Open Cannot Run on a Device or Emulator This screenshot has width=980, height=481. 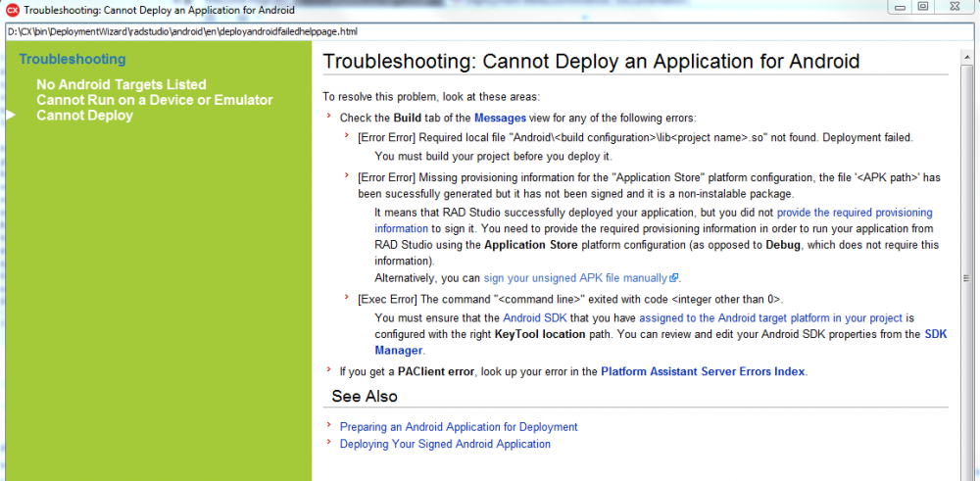point(155,100)
